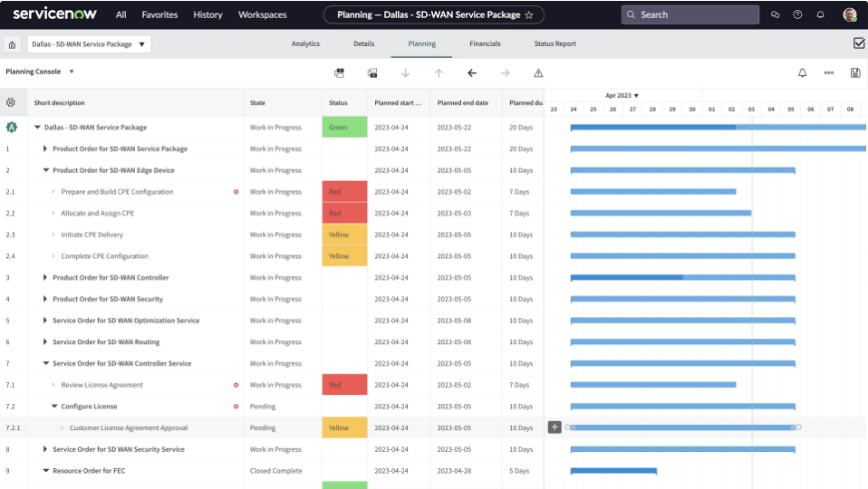Click red indicator beside Prepare and Build CPE Configuration

pyautogui.click(x=236, y=192)
